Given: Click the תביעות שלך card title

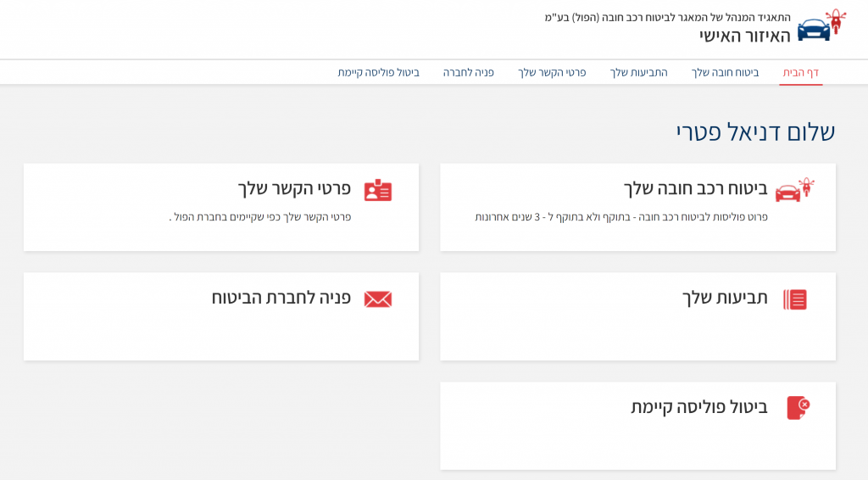Looking at the screenshot, I should [725, 298].
